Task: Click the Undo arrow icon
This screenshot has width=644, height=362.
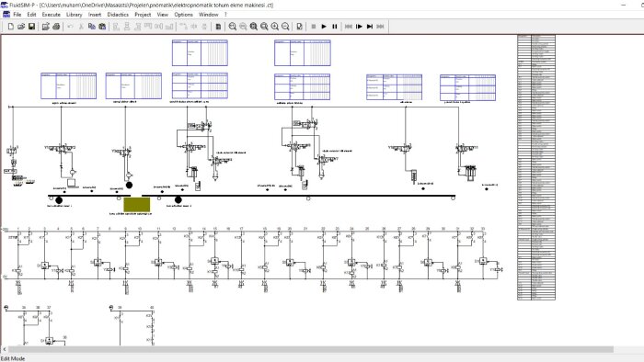Action: click(x=70, y=27)
